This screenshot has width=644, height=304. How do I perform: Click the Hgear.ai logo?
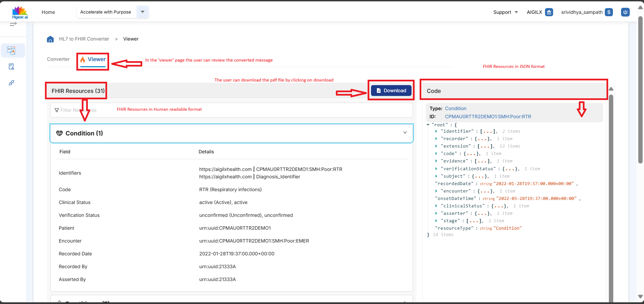point(20,12)
